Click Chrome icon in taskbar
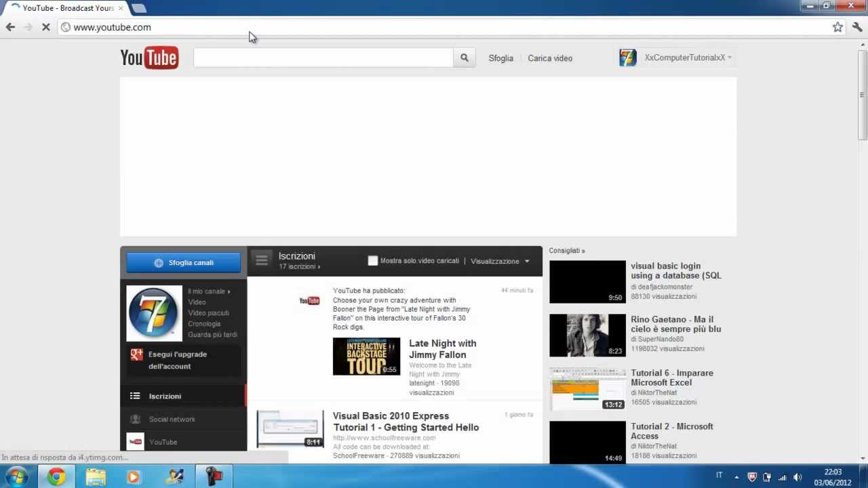Viewport: 868px width, 488px height. (56, 476)
